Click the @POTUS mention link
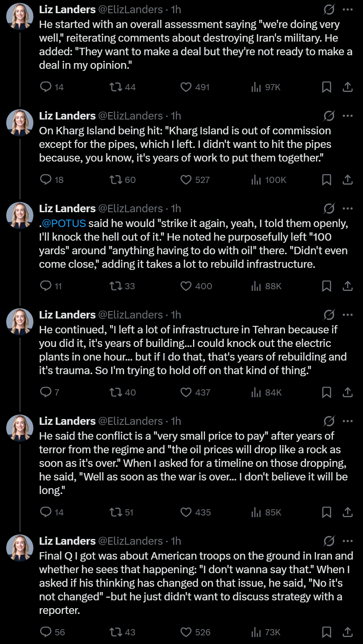363x644 pixels. pyautogui.click(x=64, y=223)
